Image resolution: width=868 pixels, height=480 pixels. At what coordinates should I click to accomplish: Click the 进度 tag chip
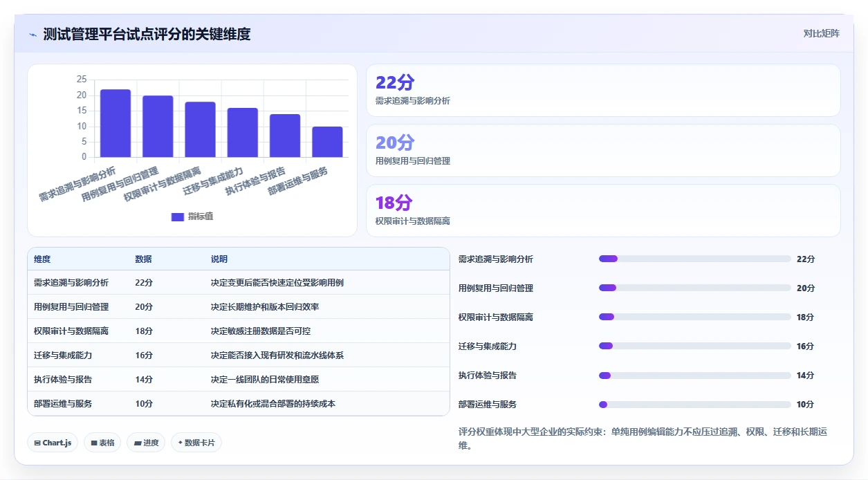click(146, 443)
